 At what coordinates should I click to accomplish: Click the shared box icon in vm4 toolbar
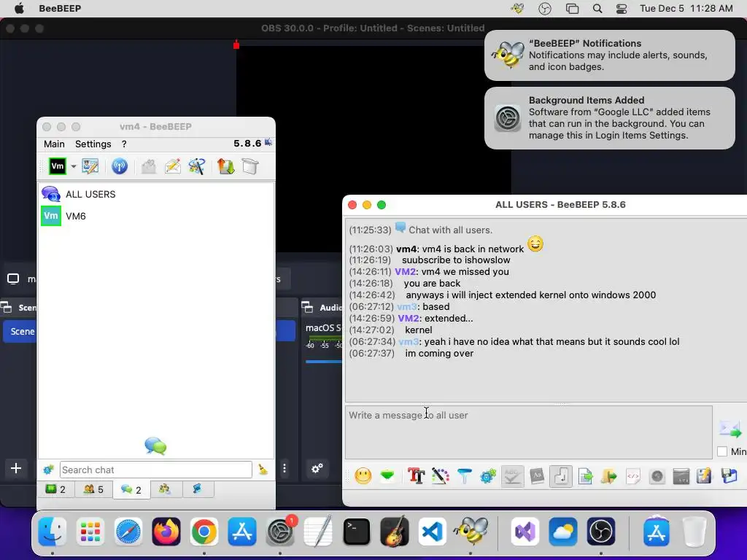249,166
